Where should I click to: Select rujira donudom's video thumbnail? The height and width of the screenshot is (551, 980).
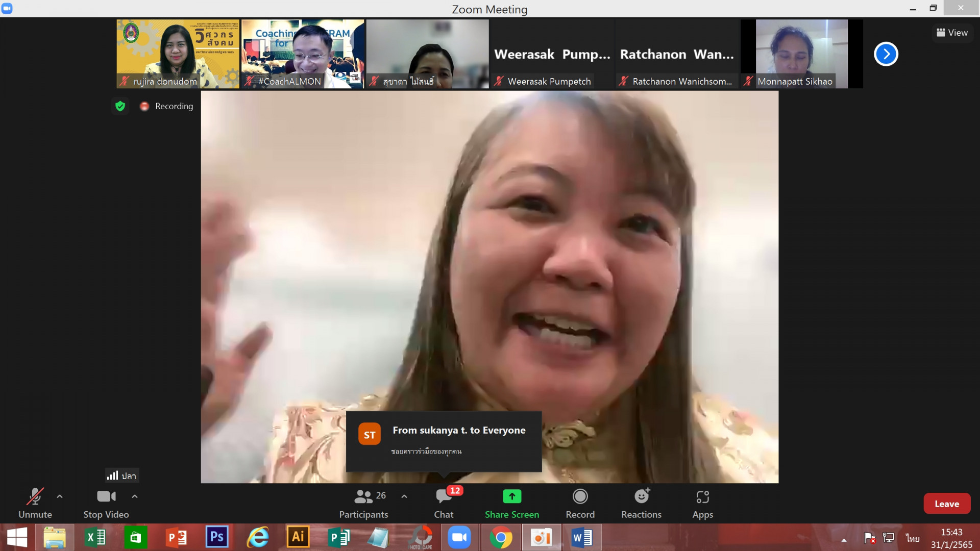[178, 54]
